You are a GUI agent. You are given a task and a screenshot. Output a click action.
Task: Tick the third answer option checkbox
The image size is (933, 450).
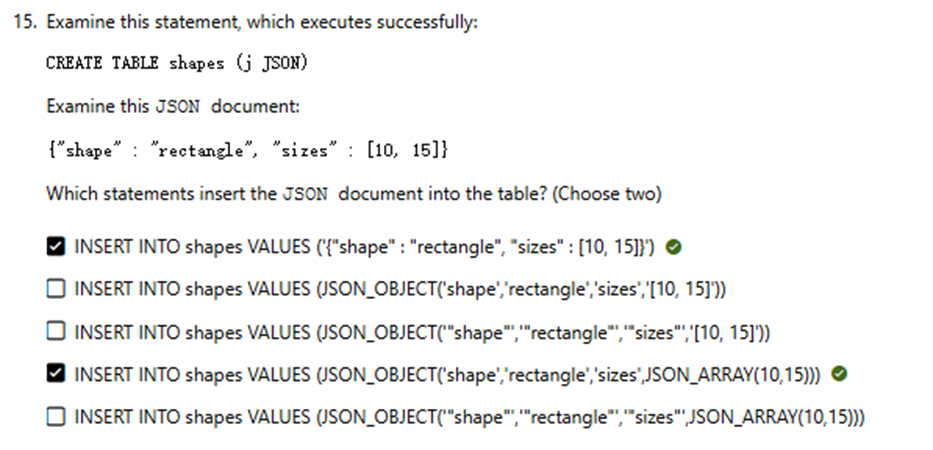(x=56, y=332)
